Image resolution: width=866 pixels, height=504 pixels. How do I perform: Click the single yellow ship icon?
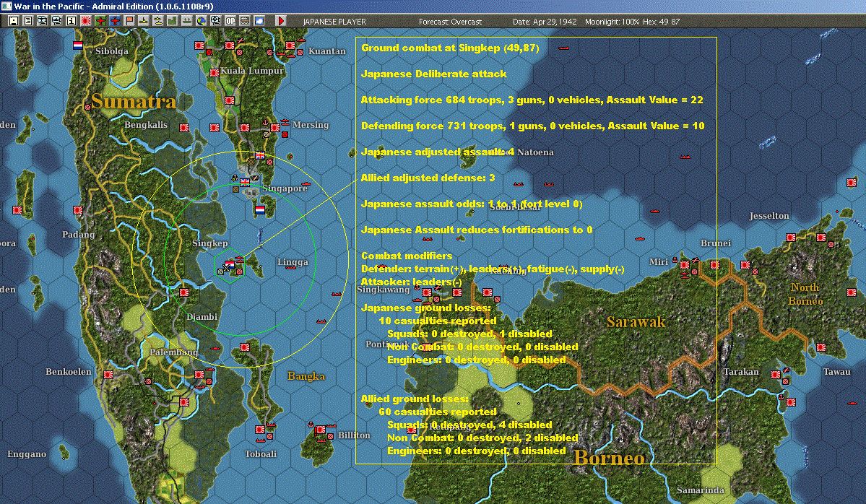[x=144, y=21]
